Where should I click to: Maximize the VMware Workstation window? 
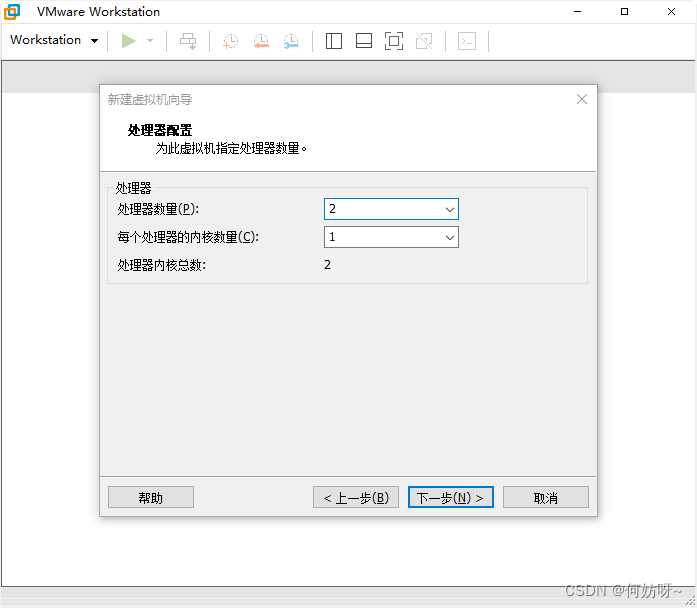[x=625, y=12]
